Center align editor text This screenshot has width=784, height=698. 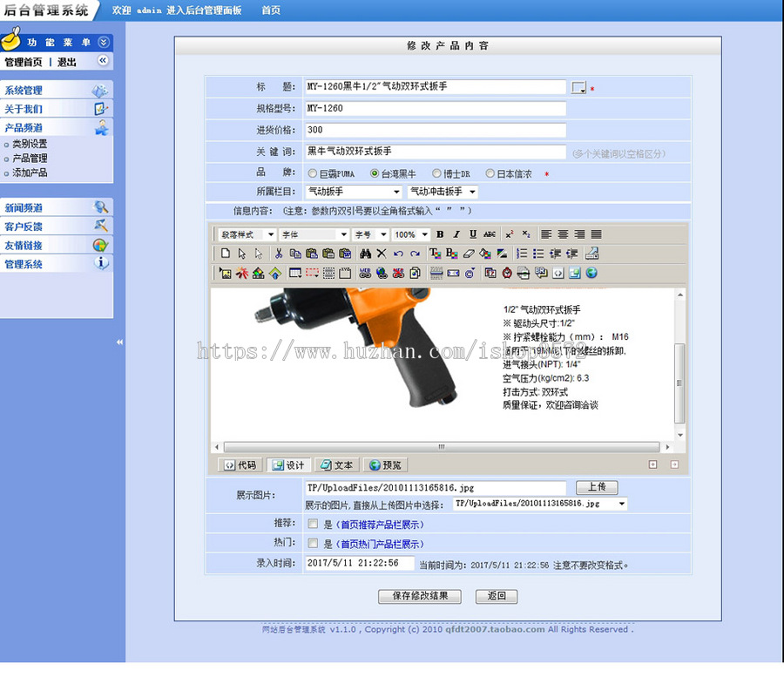click(x=563, y=234)
